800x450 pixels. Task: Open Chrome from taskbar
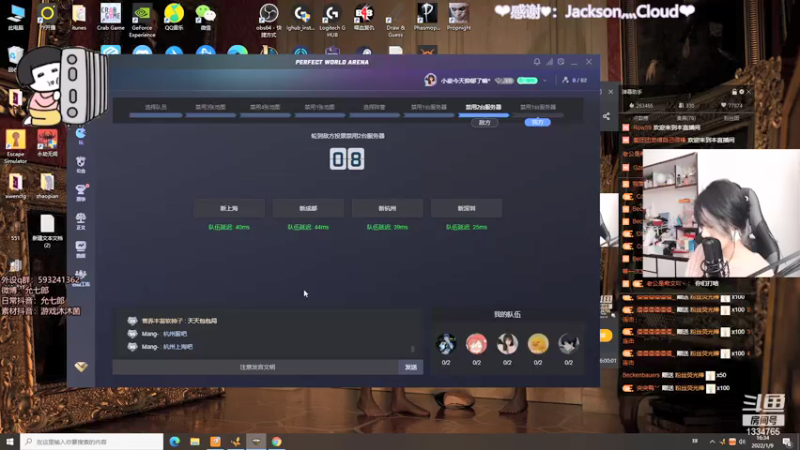click(x=277, y=442)
